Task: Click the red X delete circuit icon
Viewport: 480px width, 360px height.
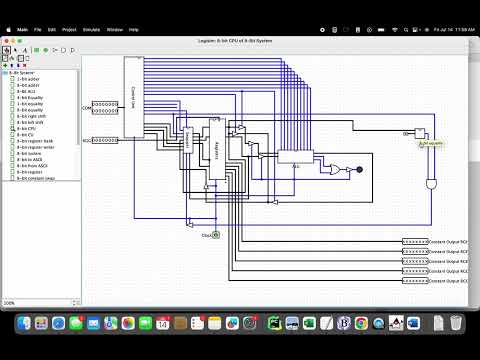Action: tap(24, 65)
